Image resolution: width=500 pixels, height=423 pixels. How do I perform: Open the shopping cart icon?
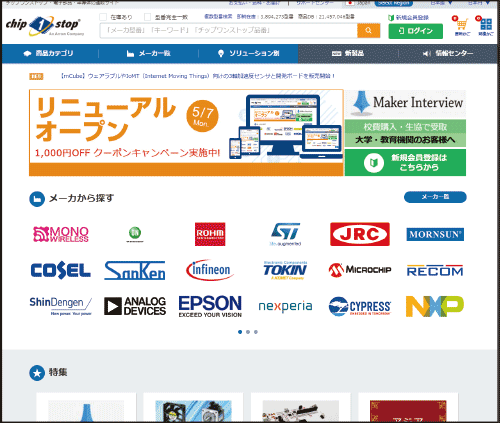click(462, 25)
